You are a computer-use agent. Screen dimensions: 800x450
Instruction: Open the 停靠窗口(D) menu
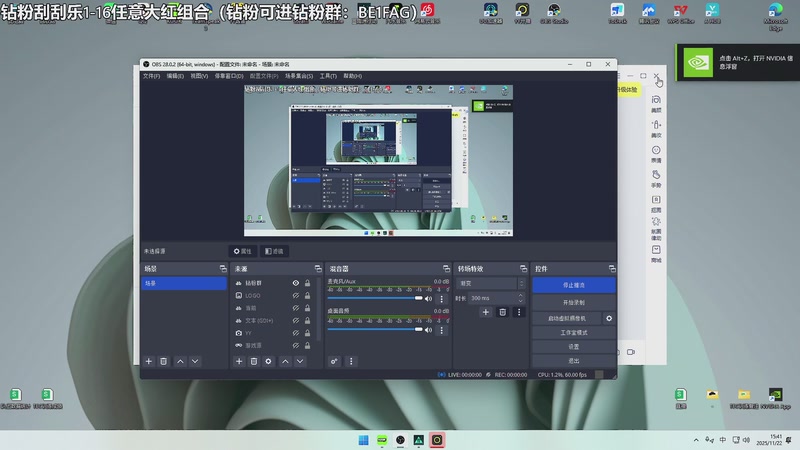[x=229, y=76]
